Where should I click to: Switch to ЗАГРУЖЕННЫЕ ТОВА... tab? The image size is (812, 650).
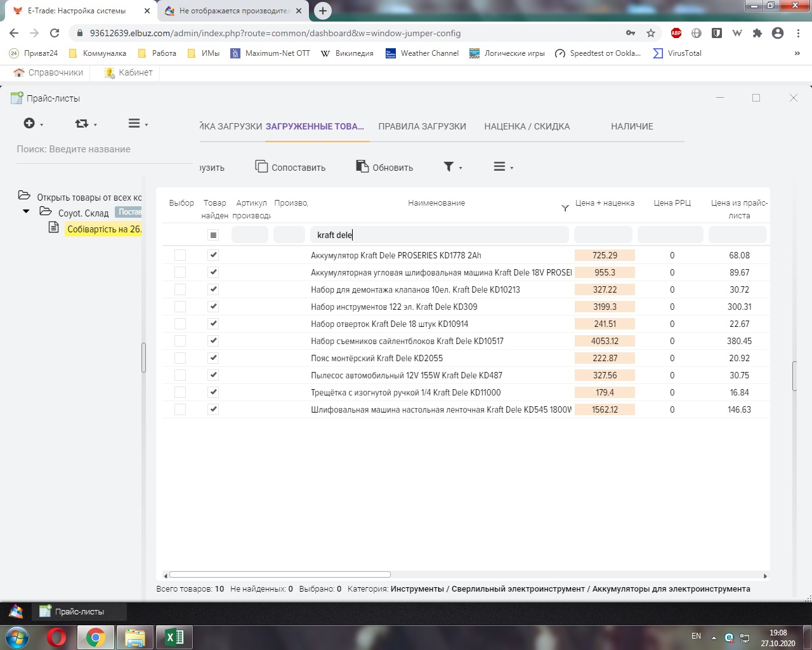(315, 126)
